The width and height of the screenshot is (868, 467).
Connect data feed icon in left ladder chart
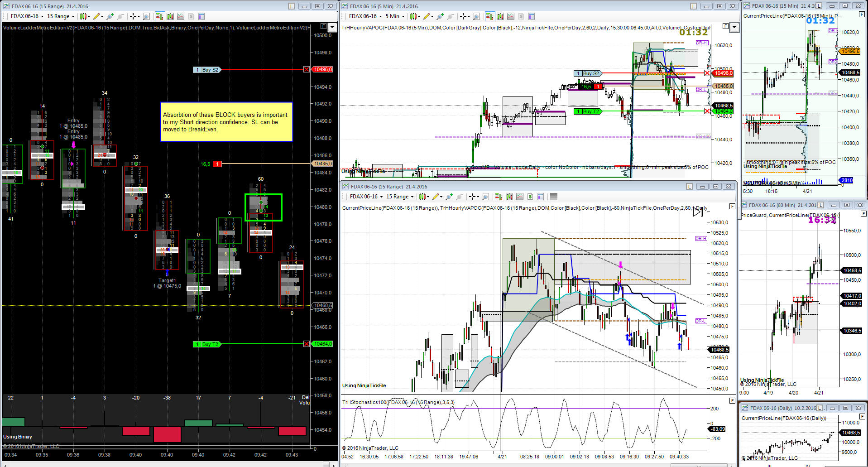click(x=110, y=16)
